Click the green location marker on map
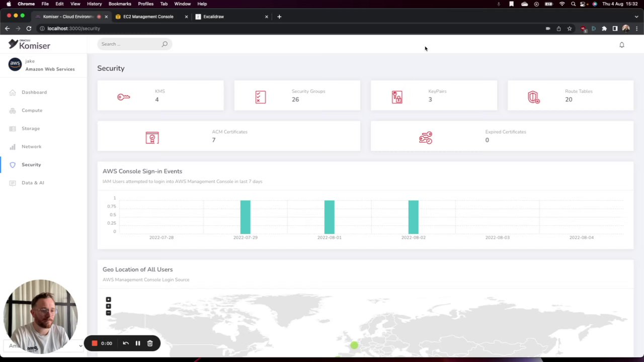 (x=354, y=345)
